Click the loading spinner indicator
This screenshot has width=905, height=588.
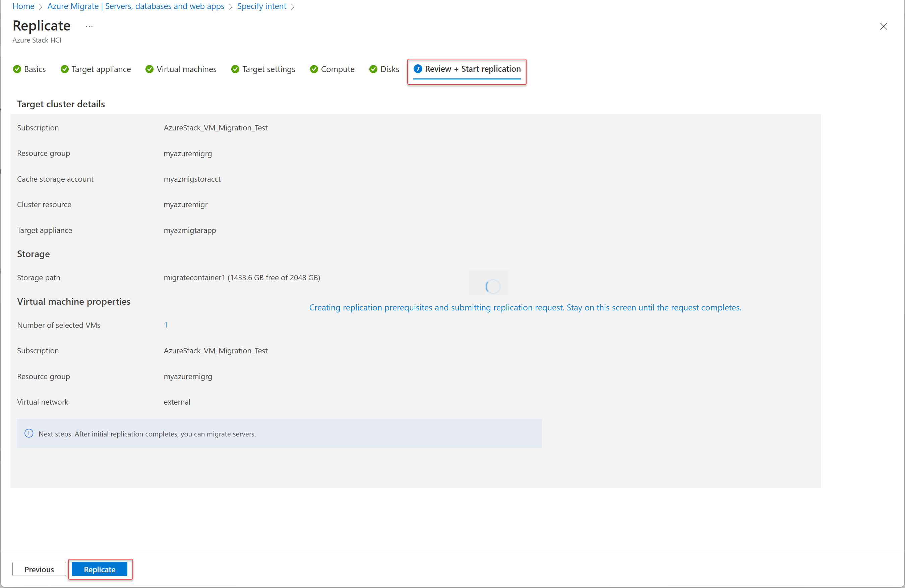(x=493, y=286)
